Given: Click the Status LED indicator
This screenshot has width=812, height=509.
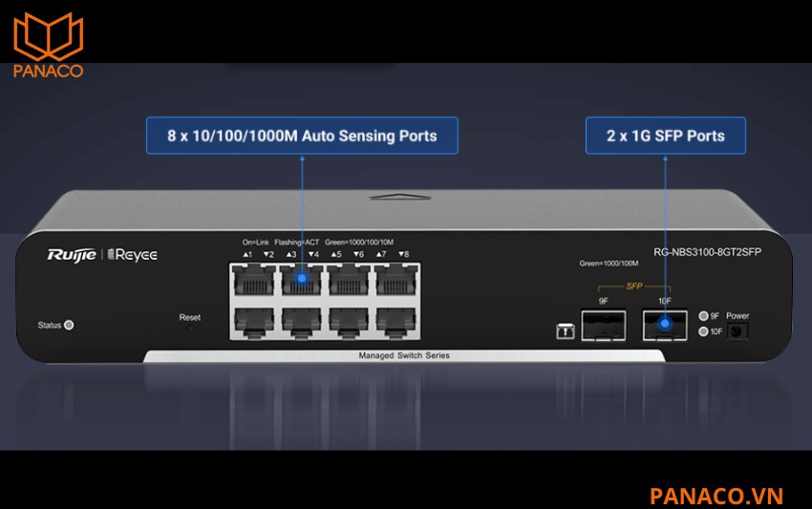Looking at the screenshot, I should [x=69, y=325].
